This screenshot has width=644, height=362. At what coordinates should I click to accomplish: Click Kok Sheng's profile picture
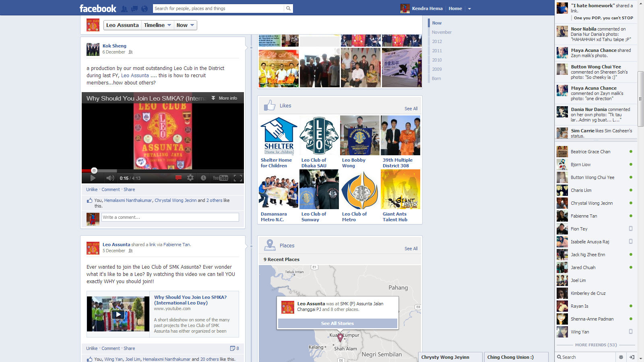(x=93, y=49)
